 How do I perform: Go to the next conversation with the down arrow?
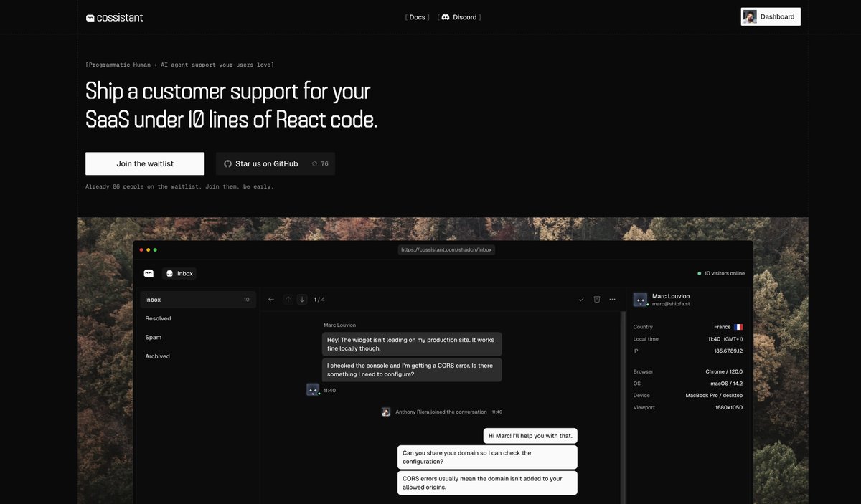click(302, 299)
